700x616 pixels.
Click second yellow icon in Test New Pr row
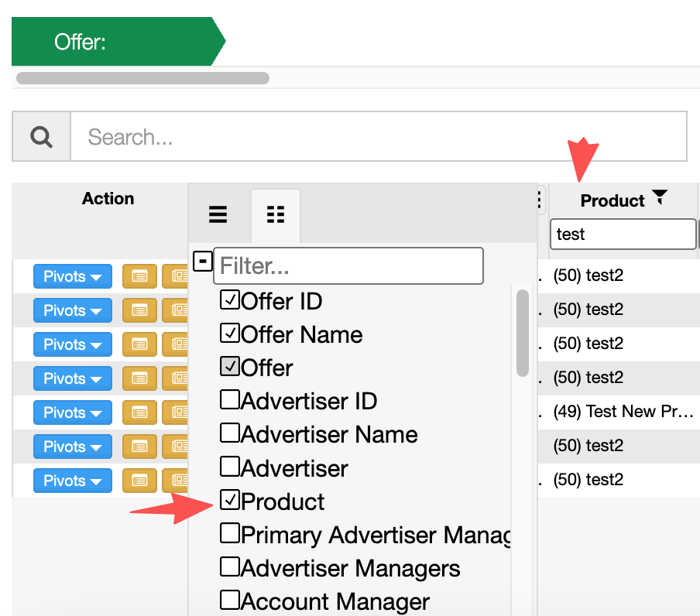[x=176, y=412]
